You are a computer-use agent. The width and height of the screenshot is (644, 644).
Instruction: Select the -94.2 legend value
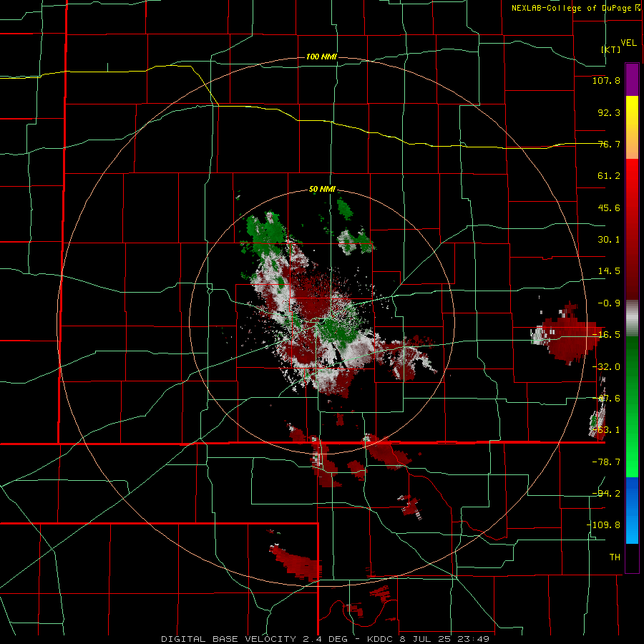(x=606, y=493)
